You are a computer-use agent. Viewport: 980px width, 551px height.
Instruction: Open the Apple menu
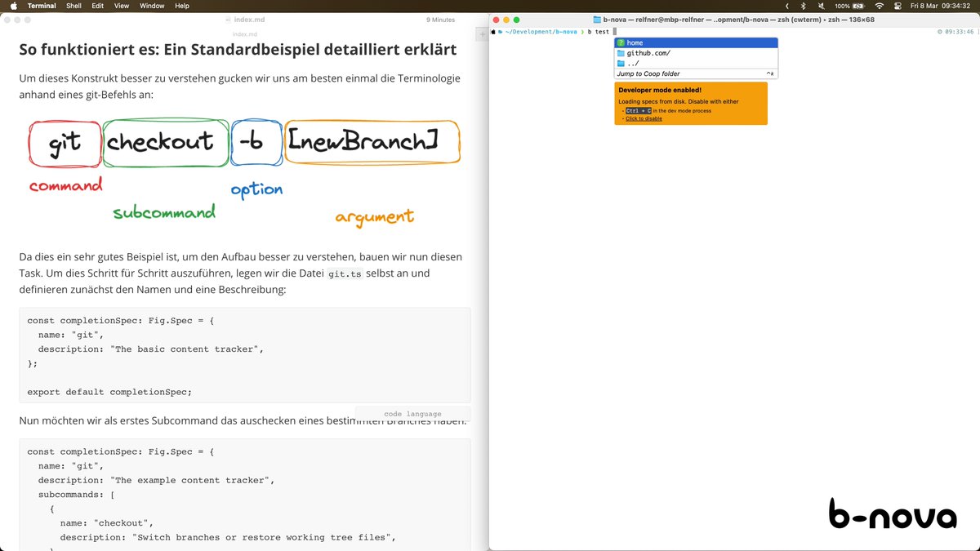tap(13, 6)
